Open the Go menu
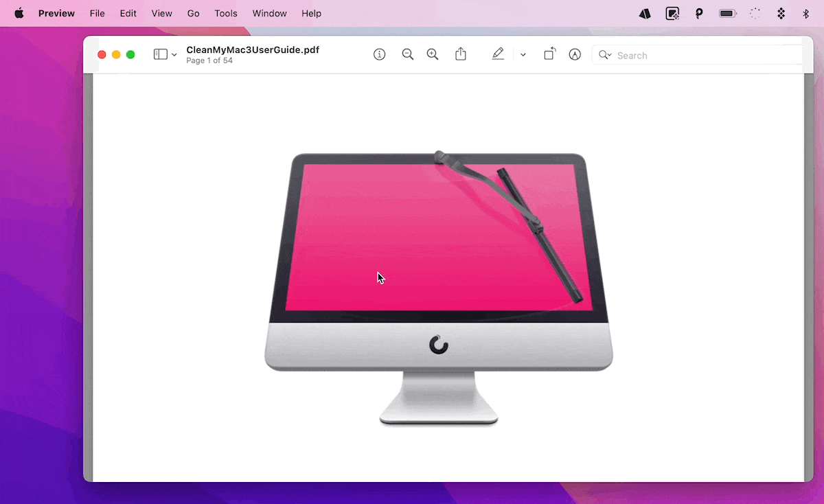 click(194, 13)
